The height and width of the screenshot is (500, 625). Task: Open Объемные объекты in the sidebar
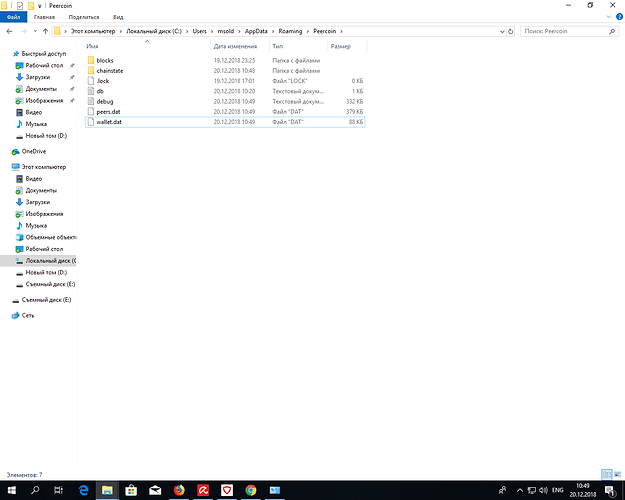click(51, 237)
